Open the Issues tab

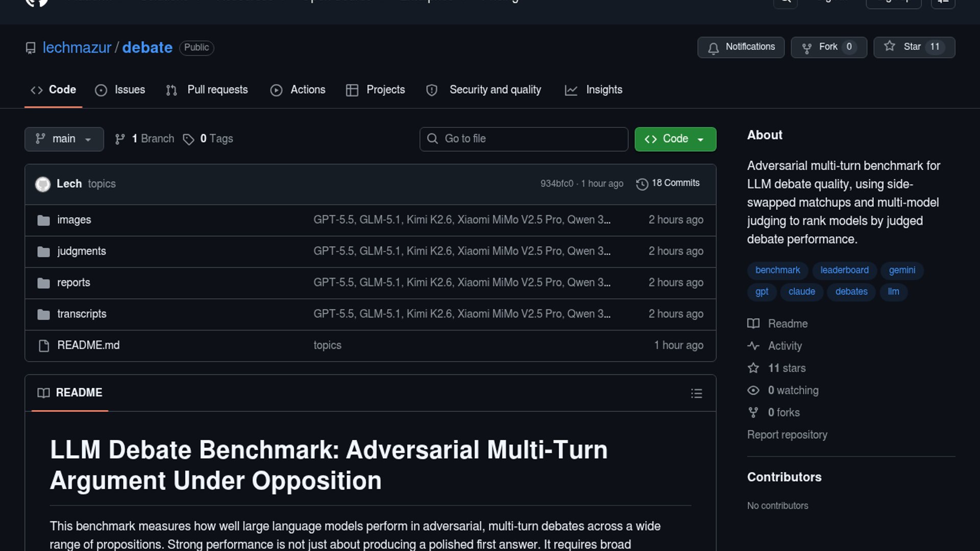coord(120,90)
